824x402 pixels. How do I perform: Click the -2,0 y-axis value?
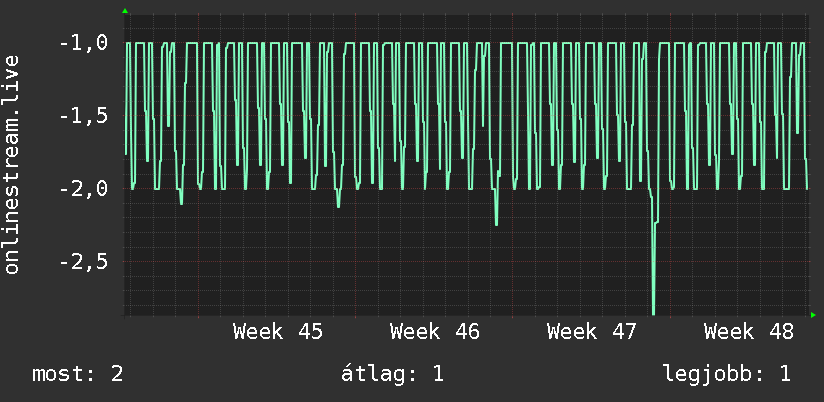[x=84, y=189]
